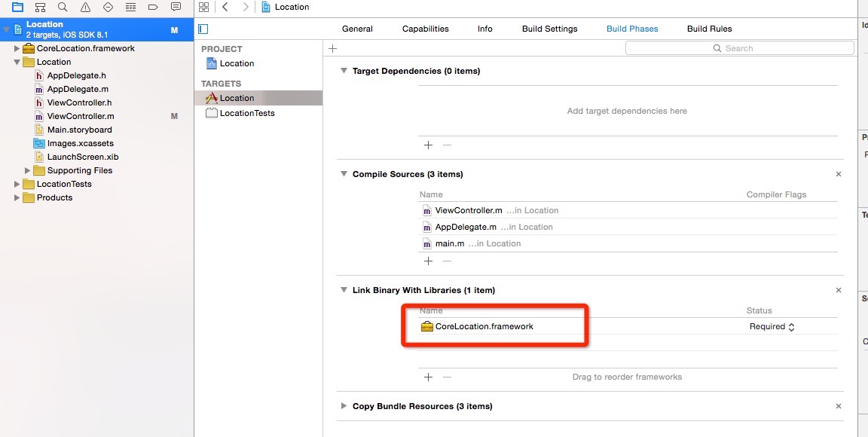
Task: Click the build phases Search field
Action: pyautogui.click(x=739, y=48)
